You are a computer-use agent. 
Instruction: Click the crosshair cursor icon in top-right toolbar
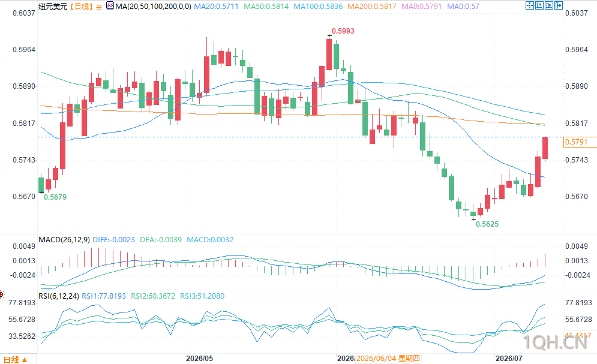coord(530,5)
